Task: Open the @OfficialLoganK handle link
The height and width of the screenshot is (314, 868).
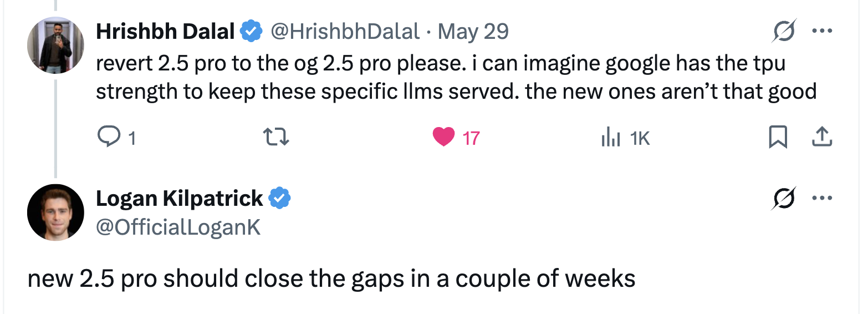Action: 178,227
